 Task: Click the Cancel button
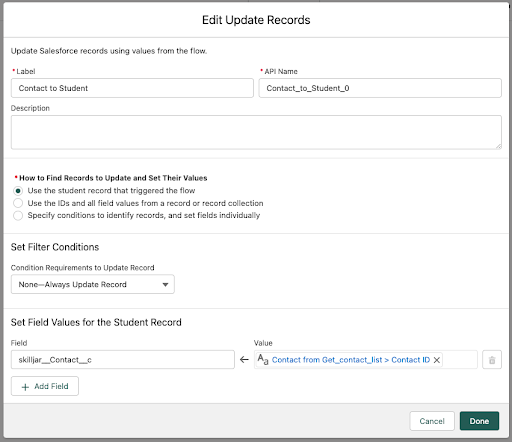432,421
